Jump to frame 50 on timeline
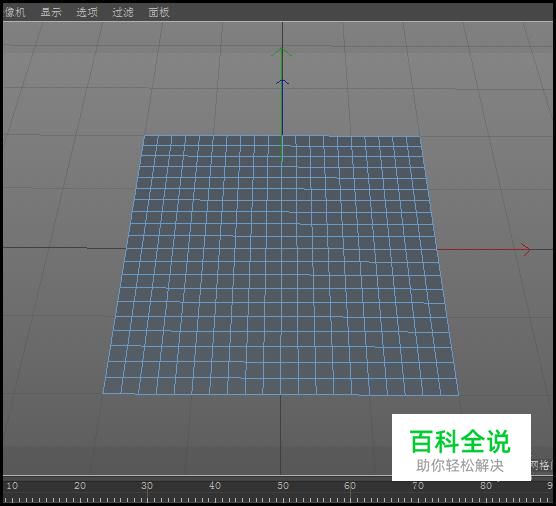This screenshot has width=556, height=506. [283, 485]
